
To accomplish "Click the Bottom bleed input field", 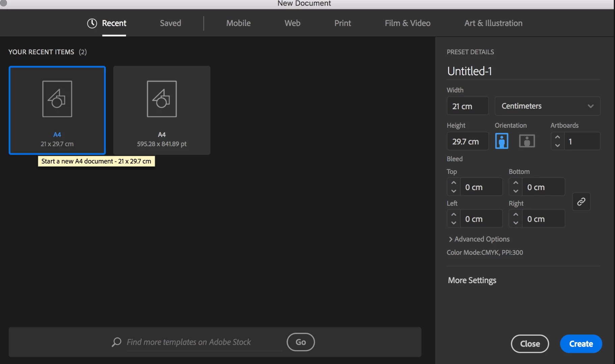I will point(544,187).
